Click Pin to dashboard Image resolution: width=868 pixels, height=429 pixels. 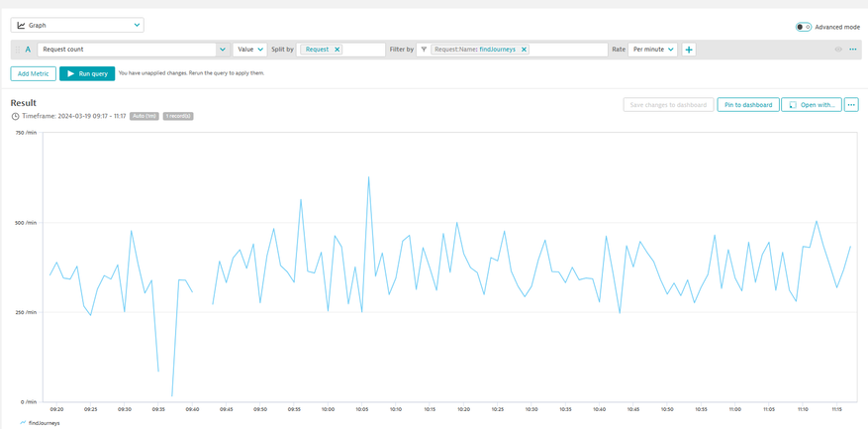pyautogui.click(x=747, y=104)
